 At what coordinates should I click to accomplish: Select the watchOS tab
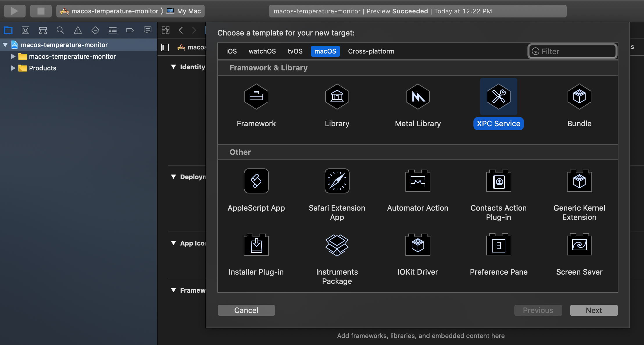tap(262, 51)
